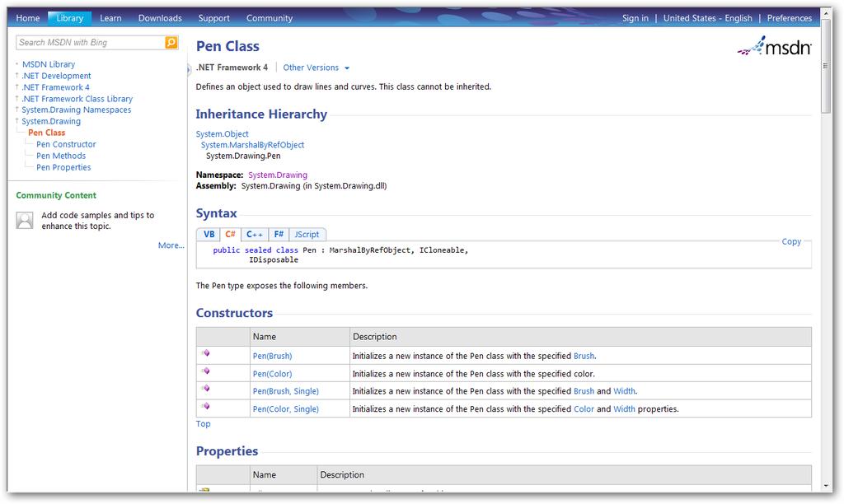Open System.Drawing Namespaces tree node

77,110
